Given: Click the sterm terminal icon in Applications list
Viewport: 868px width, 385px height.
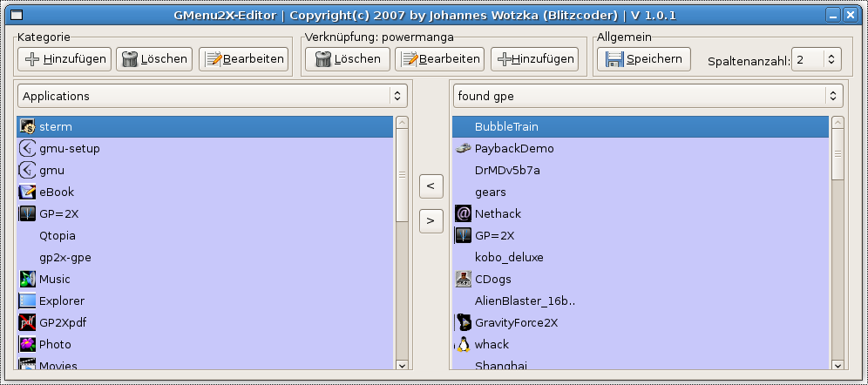Looking at the screenshot, I should [x=27, y=126].
